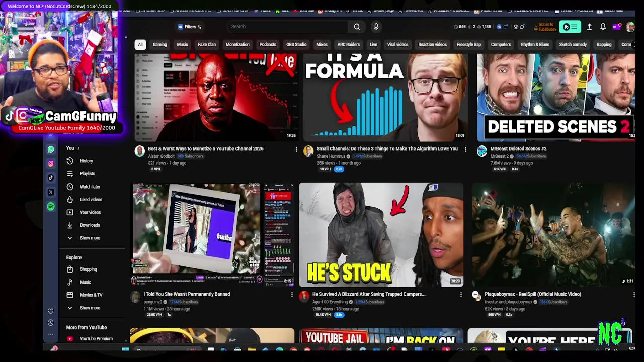The image size is (644, 362).
Task: Open Shopping under Explore
Action: tap(88, 269)
